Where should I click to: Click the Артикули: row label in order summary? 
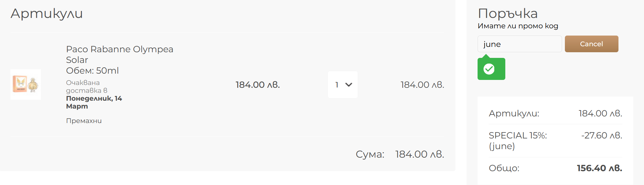514,113
